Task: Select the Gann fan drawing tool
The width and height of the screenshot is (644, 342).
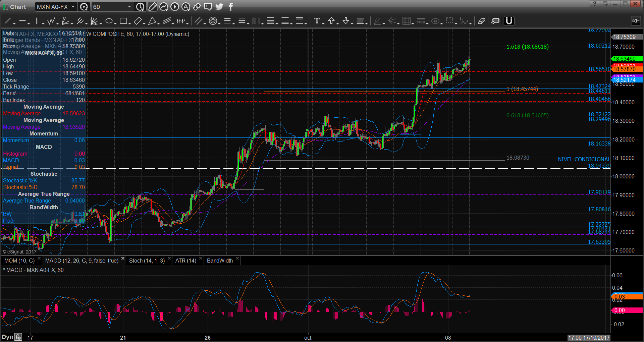Action: click(94, 21)
